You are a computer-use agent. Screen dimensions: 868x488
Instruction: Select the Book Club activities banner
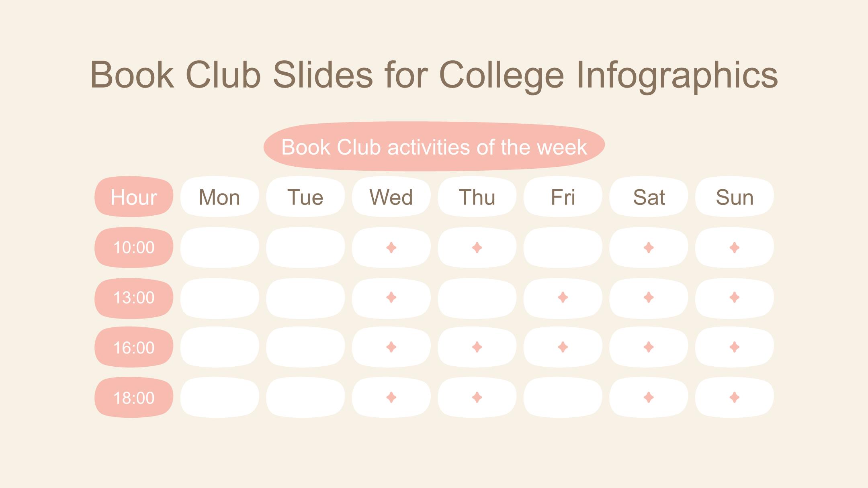(x=434, y=147)
